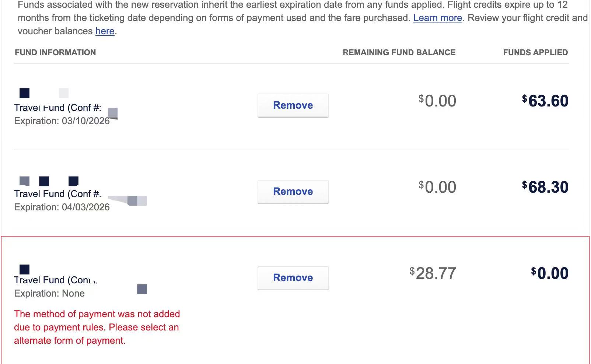Click the red payment rules error message
Image resolution: width=591 pixels, height=364 pixels.
click(97, 327)
